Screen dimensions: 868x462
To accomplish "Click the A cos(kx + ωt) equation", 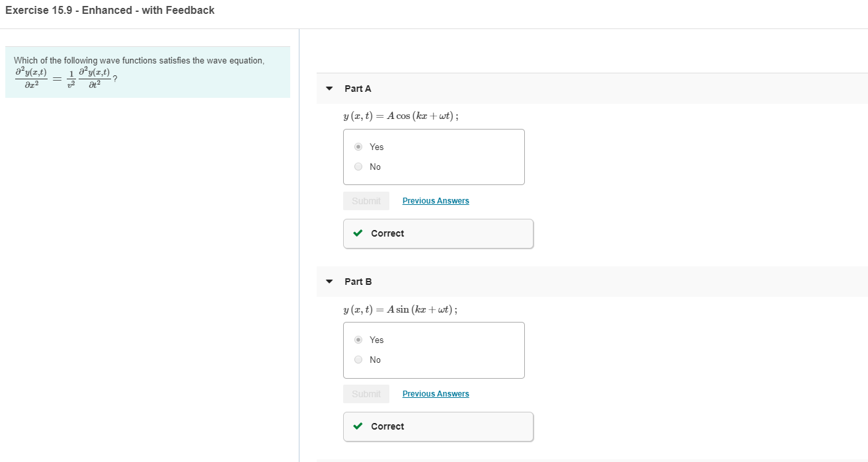I will (401, 116).
